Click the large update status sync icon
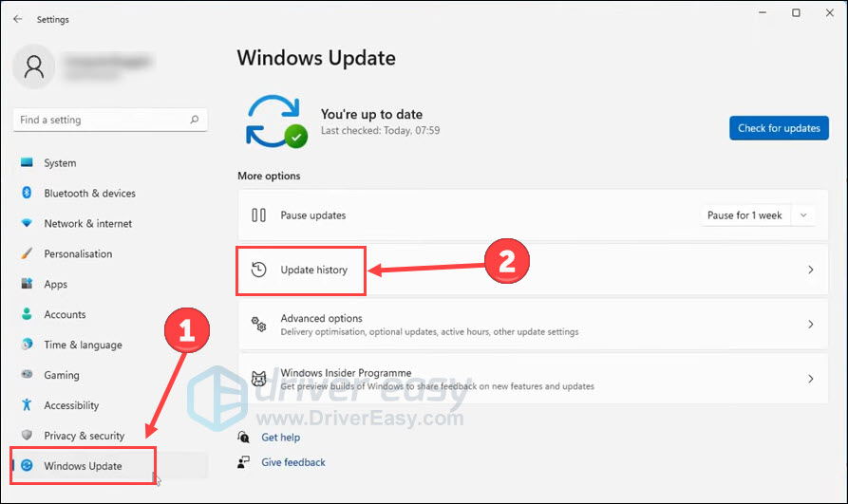Screen dimensions: 848x504 tap(275, 121)
